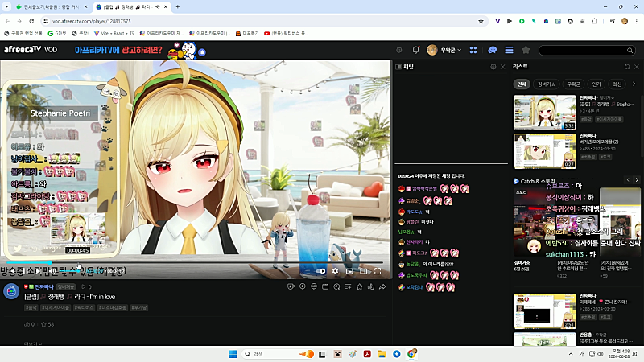644x362 pixels.
Task: Select the 전체 list filter tab
Action: point(522,84)
